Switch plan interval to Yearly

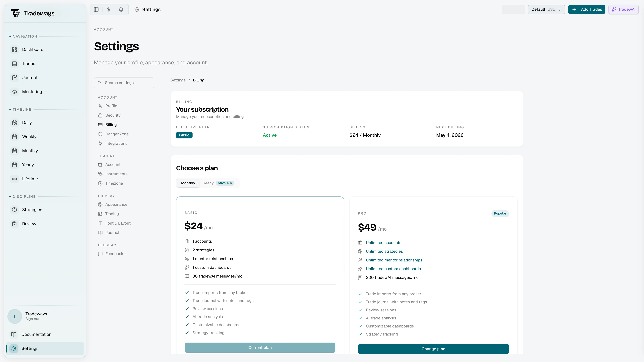click(208, 183)
